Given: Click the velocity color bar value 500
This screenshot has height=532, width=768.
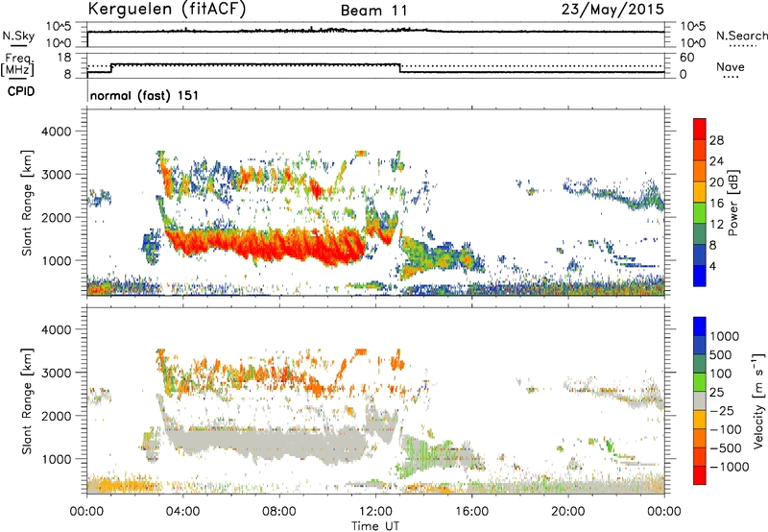Looking at the screenshot, I should tap(721, 355).
